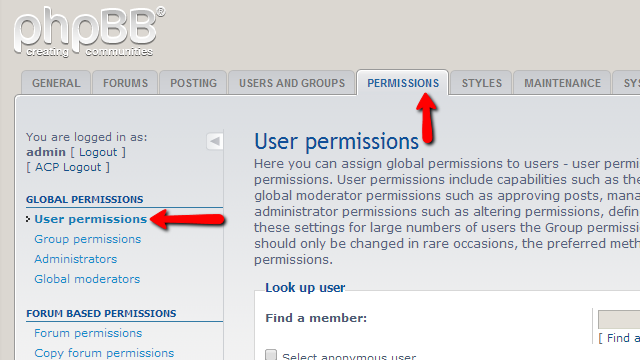
Task: Click the phpBB logo
Action: (x=89, y=31)
